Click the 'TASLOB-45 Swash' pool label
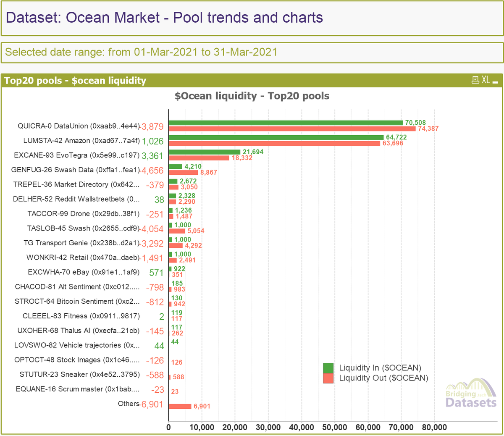Screen dimensions: 504x436 pyautogui.click(x=84, y=228)
